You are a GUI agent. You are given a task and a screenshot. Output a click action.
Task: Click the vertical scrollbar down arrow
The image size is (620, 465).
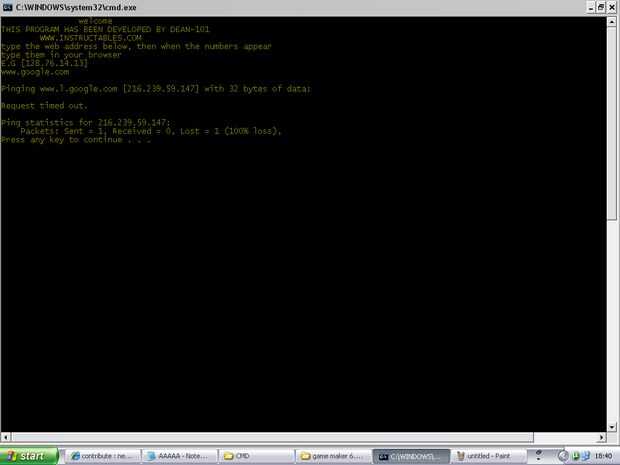coord(612,427)
